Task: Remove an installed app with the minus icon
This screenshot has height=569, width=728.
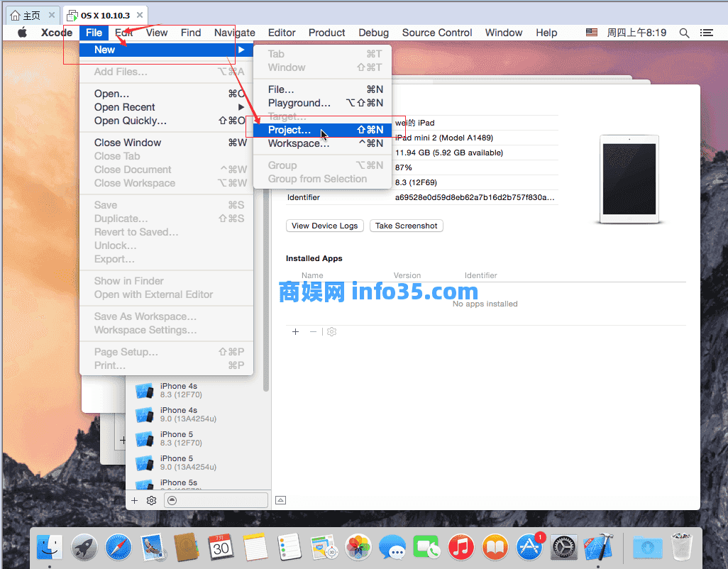Action: click(x=313, y=331)
